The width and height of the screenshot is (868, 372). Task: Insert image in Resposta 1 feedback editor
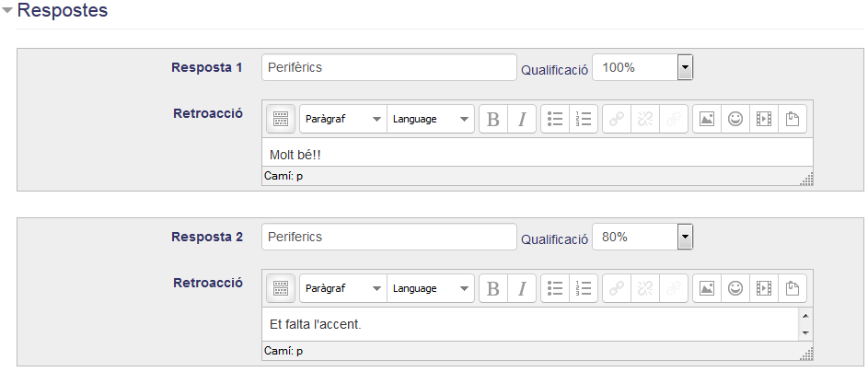707,119
